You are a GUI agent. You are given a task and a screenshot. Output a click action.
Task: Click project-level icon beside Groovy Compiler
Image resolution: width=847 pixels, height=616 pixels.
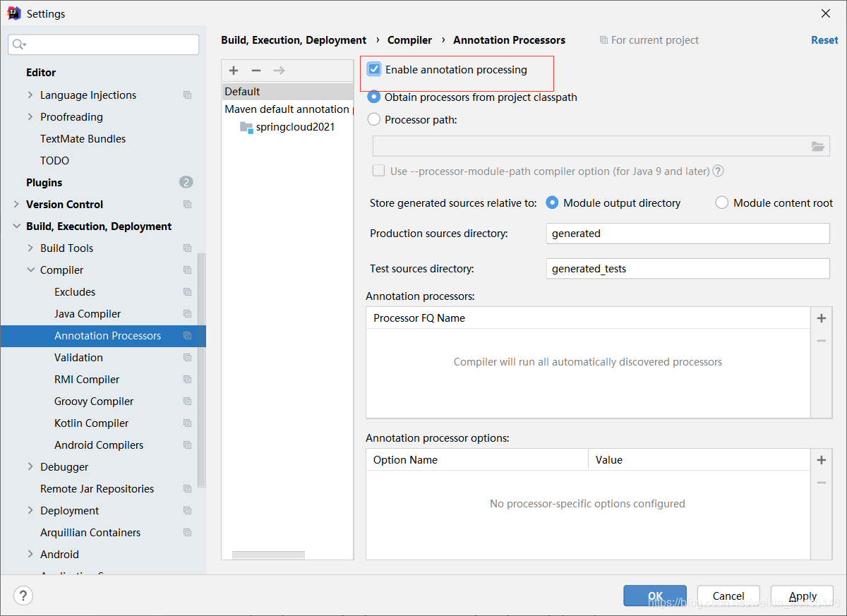(x=187, y=401)
